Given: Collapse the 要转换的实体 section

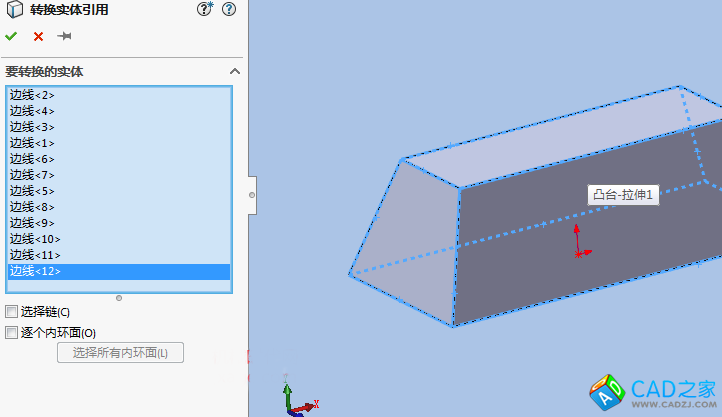Looking at the screenshot, I should (235, 72).
